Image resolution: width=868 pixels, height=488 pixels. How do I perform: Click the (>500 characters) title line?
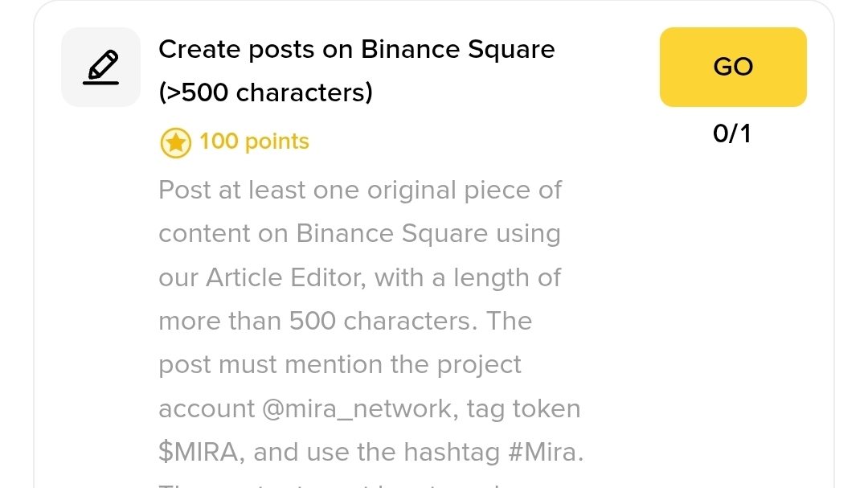[266, 92]
